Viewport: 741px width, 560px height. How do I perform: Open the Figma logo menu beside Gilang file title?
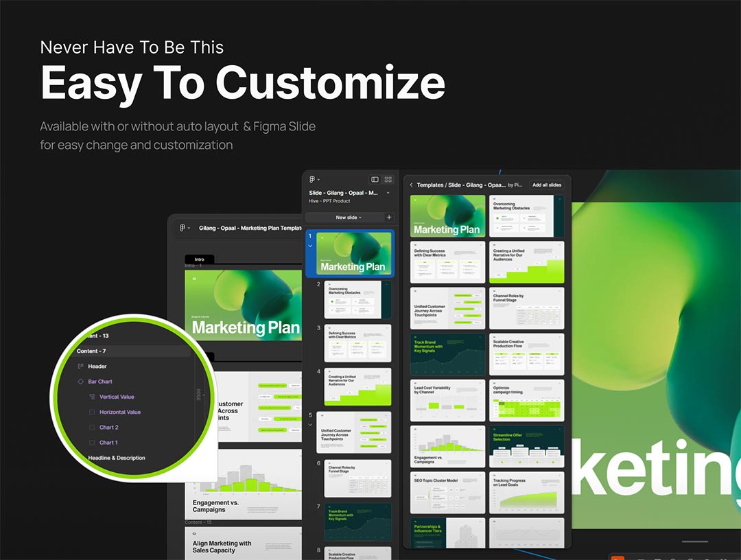pyautogui.click(x=184, y=228)
